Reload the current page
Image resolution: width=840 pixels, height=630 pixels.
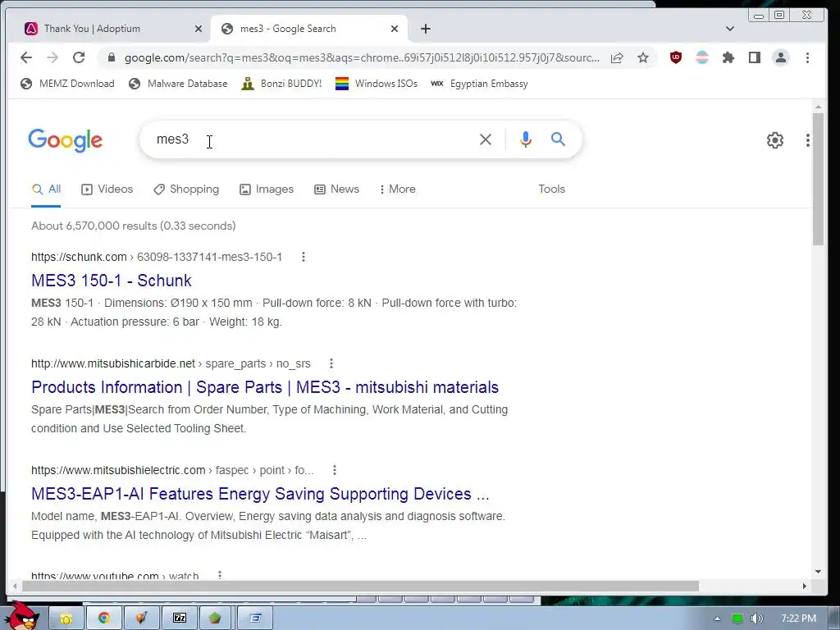79,57
